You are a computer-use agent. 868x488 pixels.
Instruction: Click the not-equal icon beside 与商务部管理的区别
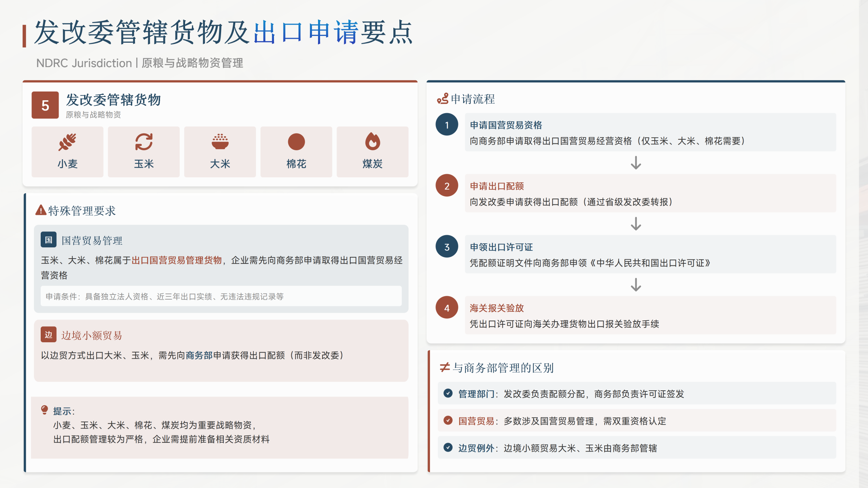click(445, 367)
